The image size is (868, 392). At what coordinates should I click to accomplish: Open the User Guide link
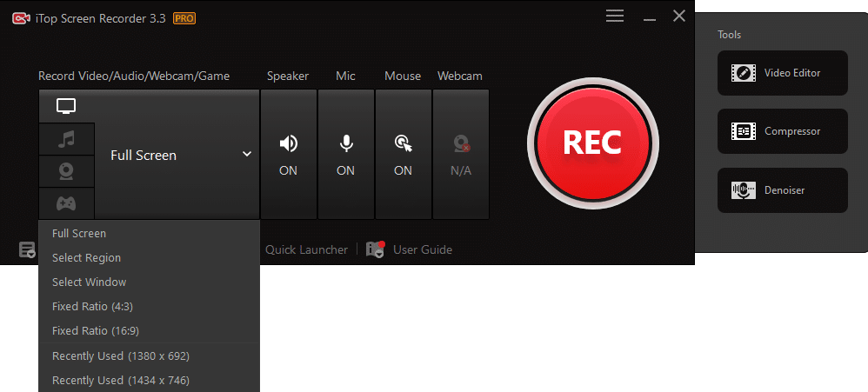tap(422, 249)
